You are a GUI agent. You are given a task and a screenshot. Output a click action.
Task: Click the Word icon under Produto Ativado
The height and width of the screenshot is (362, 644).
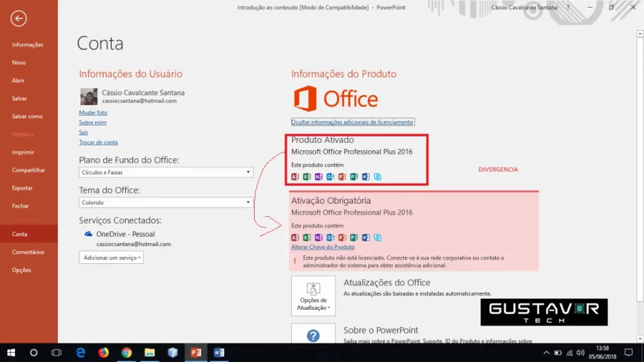pyautogui.click(x=365, y=177)
